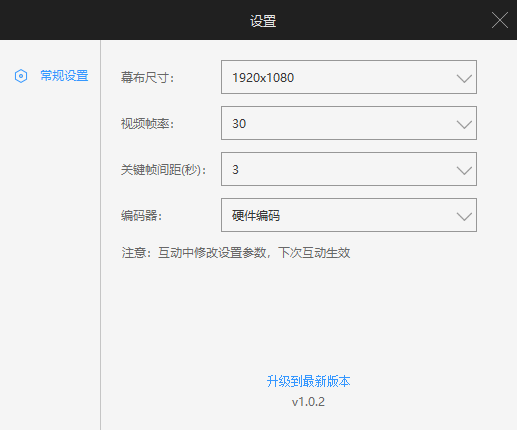Click the hexagon gear icon beside 常规设置
Image resolution: width=517 pixels, height=430 pixels.
click(x=21, y=76)
